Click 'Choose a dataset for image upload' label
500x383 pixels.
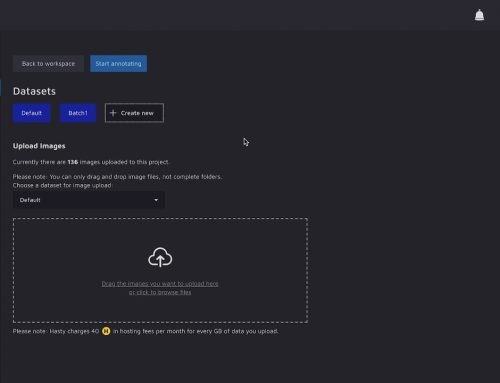(x=63, y=185)
